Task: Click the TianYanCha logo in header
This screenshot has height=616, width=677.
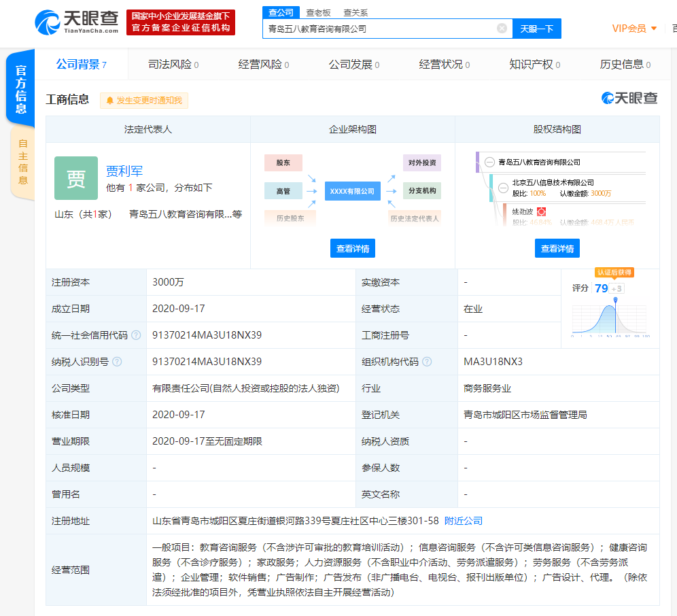Action: [76, 22]
